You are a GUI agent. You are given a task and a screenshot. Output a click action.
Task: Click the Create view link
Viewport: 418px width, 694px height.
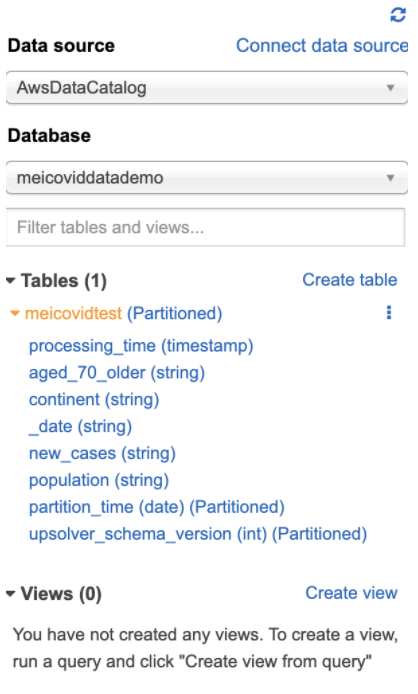pyautogui.click(x=351, y=593)
